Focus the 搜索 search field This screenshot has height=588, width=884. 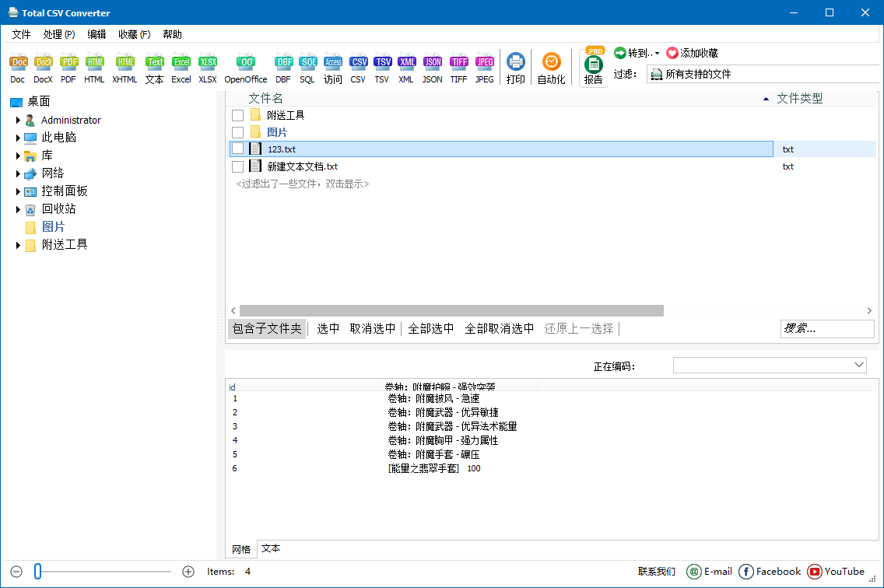(827, 329)
